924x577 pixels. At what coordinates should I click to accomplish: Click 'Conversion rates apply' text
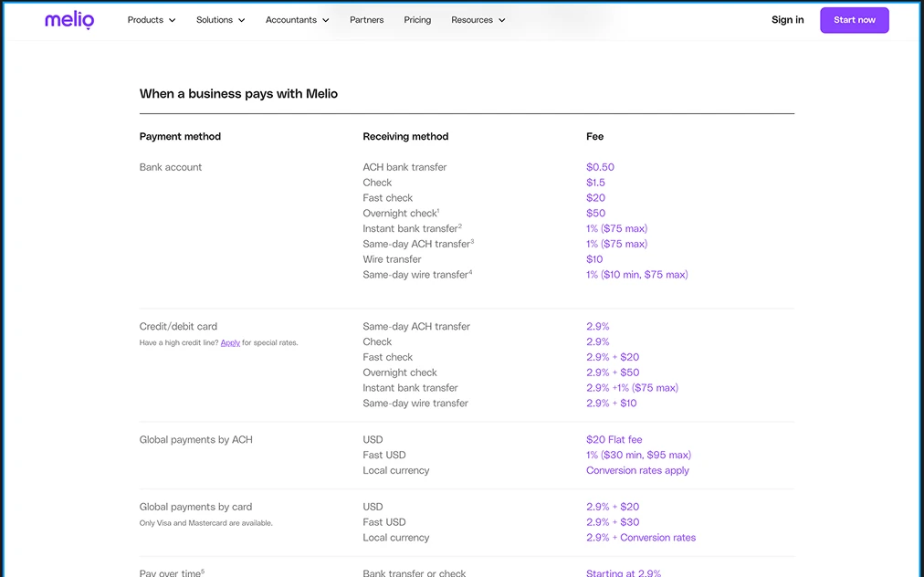[637, 470]
